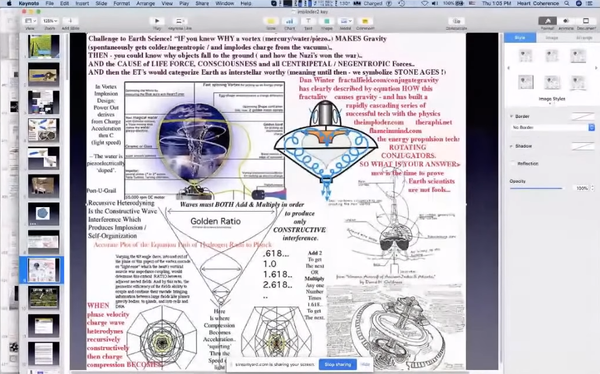600x374 pixels.
Task: Open the View options toolbar button
Action: click(x=30, y=21)
